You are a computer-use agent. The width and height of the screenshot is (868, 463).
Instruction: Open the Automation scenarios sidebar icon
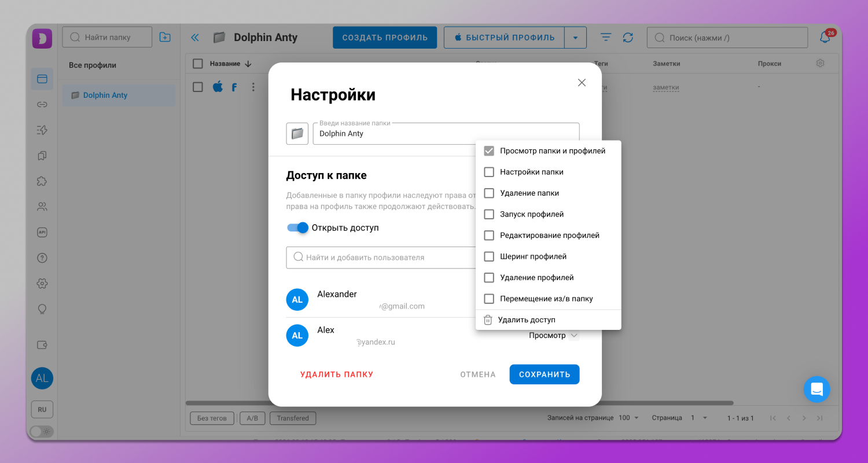(42, 130)
